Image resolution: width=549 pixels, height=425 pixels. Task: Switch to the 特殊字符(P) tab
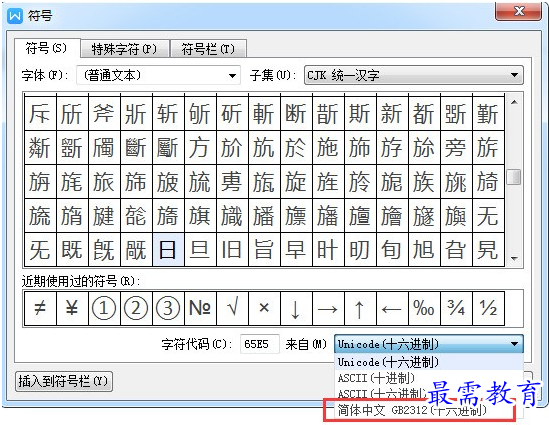125,49
